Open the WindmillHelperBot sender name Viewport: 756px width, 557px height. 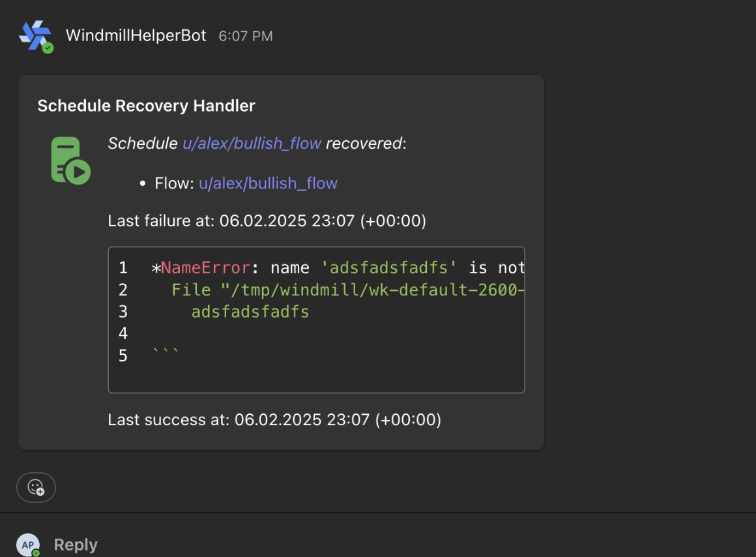click(x=136, y=35)
